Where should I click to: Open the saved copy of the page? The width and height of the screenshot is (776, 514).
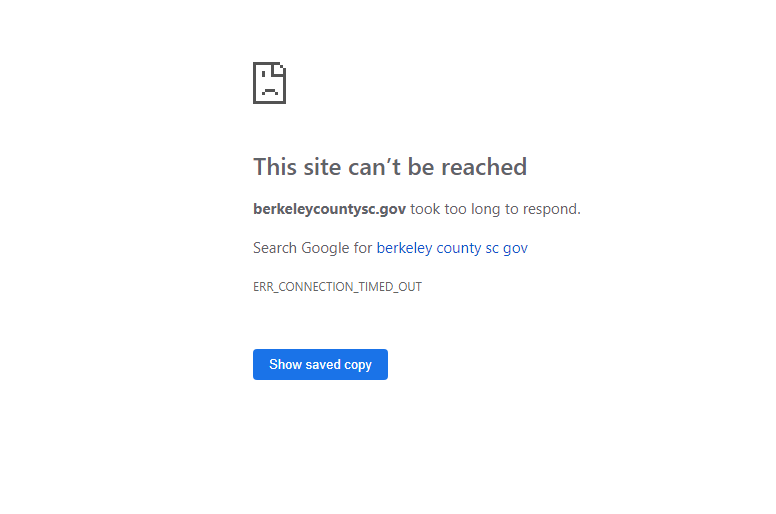(x=320, y=365)
